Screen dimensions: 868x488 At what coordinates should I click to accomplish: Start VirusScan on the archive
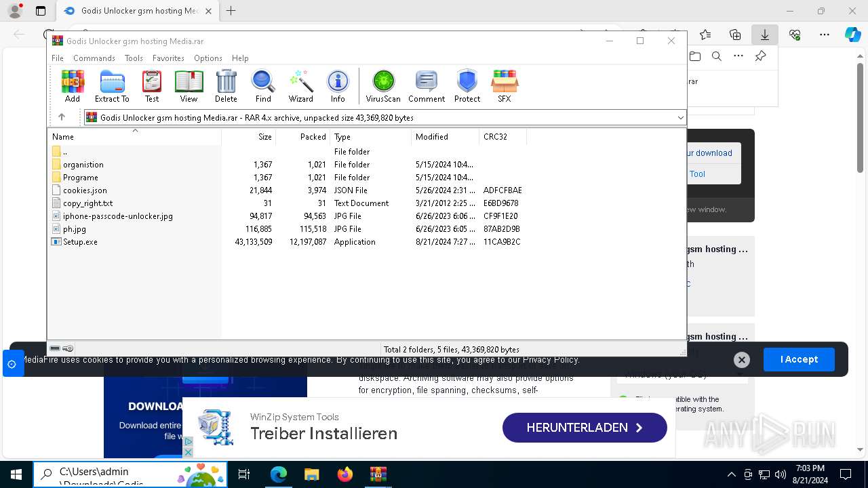383,86
